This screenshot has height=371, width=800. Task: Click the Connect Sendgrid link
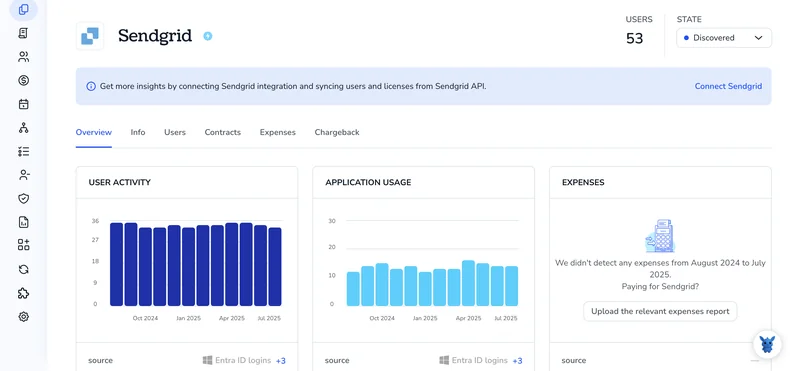click(x=728, y=86)
